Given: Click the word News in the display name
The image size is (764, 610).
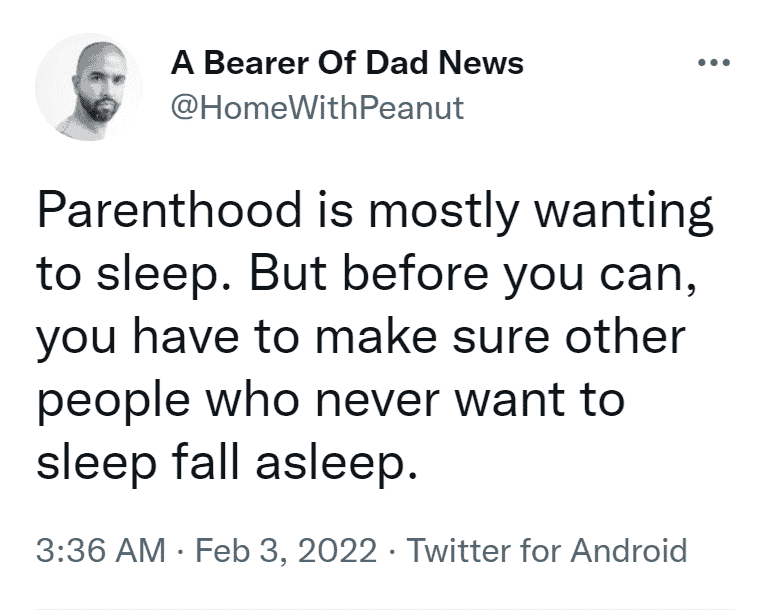Looking at the screenshot, I should [x=481, y=63].
